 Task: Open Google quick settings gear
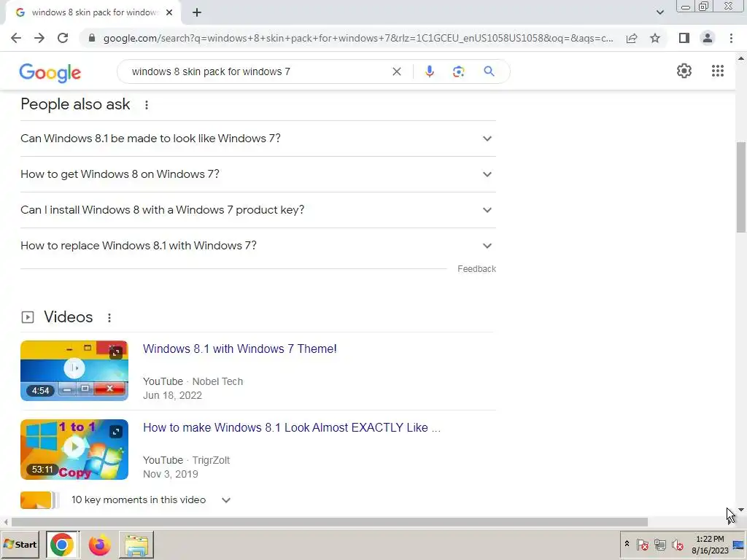pyautogui.click(x=684, y=71)
